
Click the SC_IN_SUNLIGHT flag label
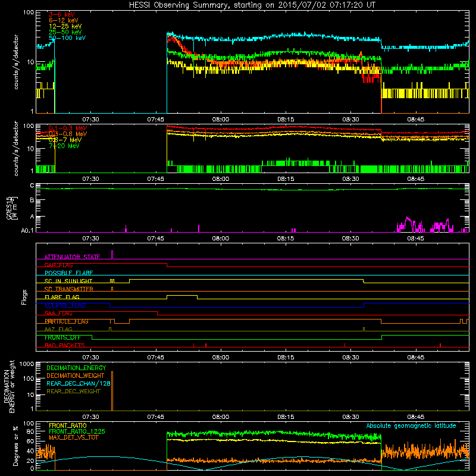pyautogui.click(x=68, y=281)
